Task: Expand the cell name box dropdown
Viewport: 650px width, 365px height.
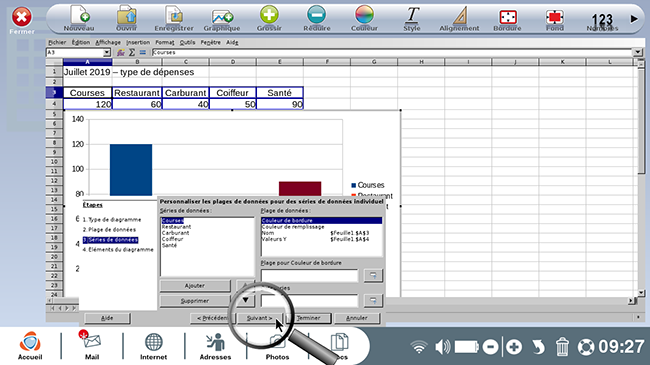Action: point(107,52)
